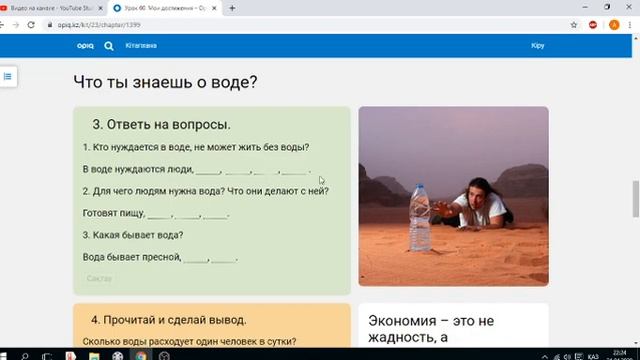Open Task View on the taskbar
Screen dimensions: 640x360
coord(47,356)
